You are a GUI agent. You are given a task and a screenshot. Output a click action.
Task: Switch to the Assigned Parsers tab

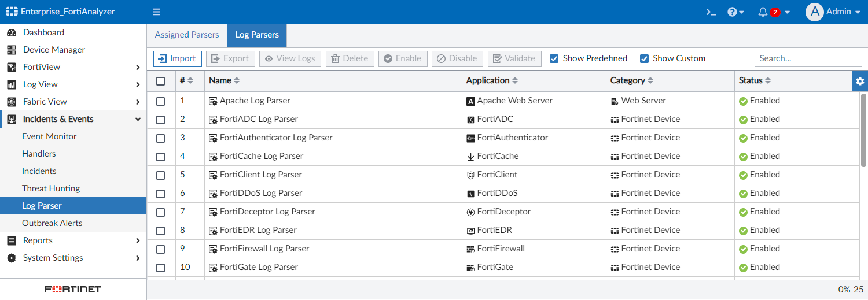187,35
